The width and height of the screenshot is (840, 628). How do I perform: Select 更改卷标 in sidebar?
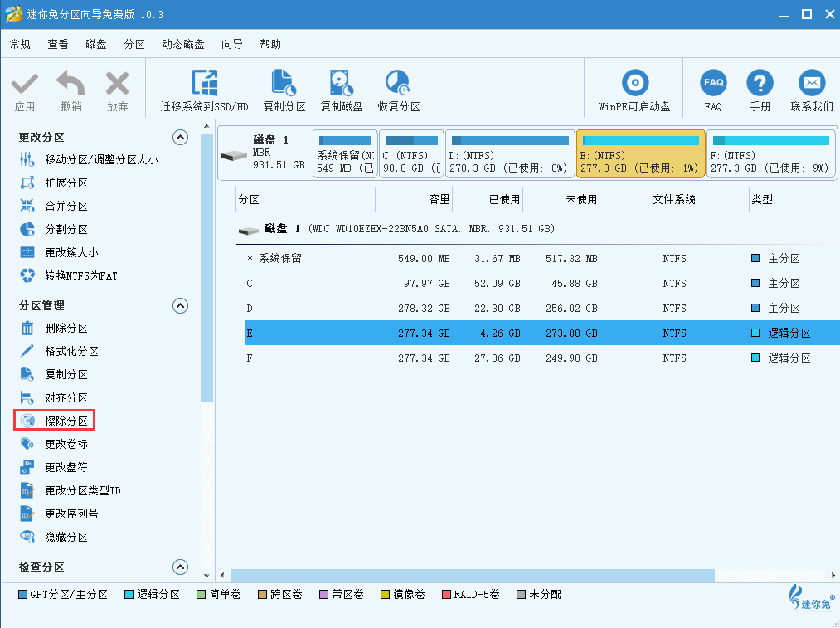coord(54,444)
